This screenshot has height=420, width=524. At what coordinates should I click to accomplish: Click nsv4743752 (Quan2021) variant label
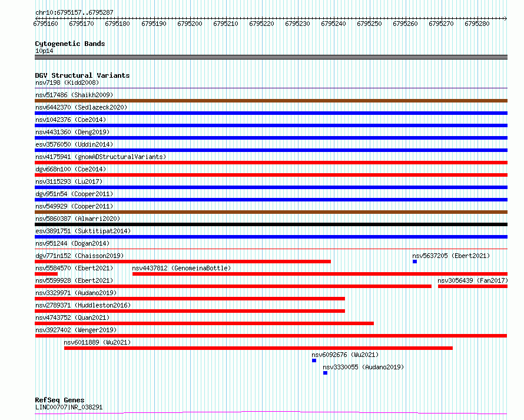(x=72, y=318)
